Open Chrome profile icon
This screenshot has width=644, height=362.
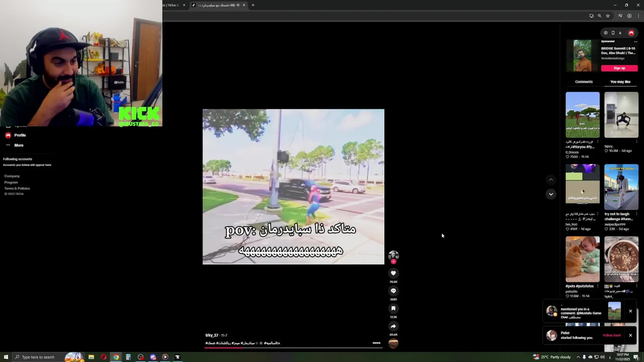(629, 16)
